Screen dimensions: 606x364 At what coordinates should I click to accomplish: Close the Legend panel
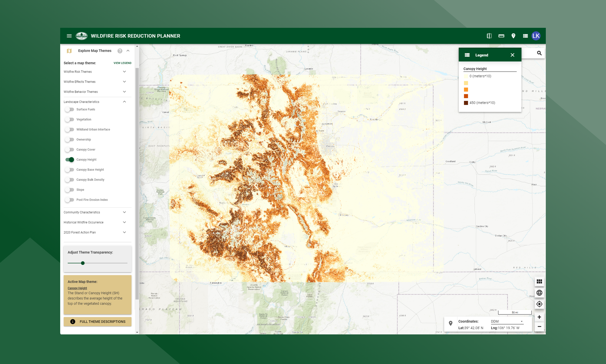pos(512,55)
